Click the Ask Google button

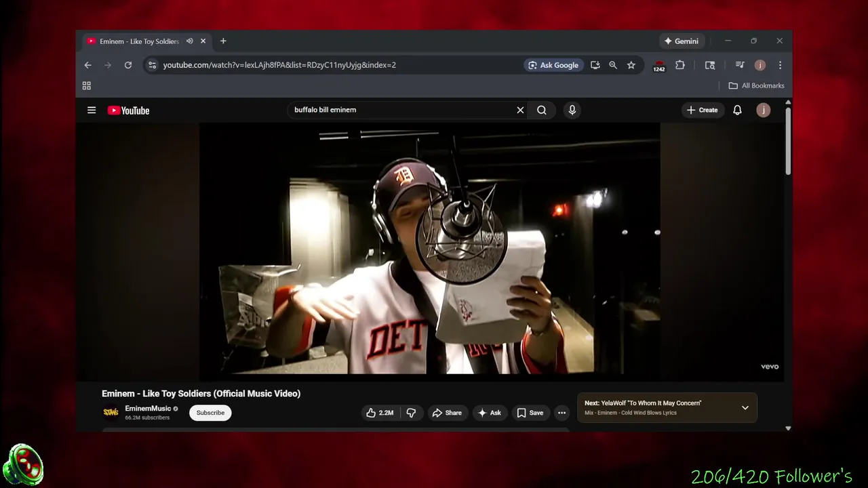click(553, 65)
